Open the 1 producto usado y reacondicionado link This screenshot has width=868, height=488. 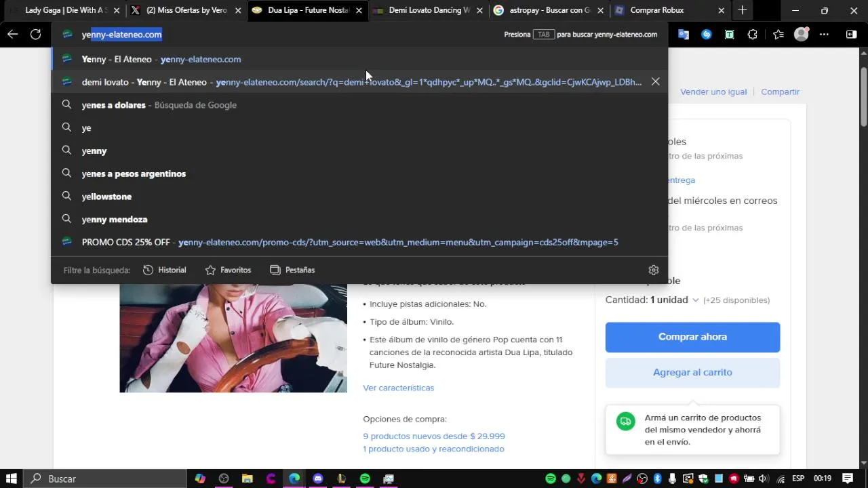coord(433,449)
